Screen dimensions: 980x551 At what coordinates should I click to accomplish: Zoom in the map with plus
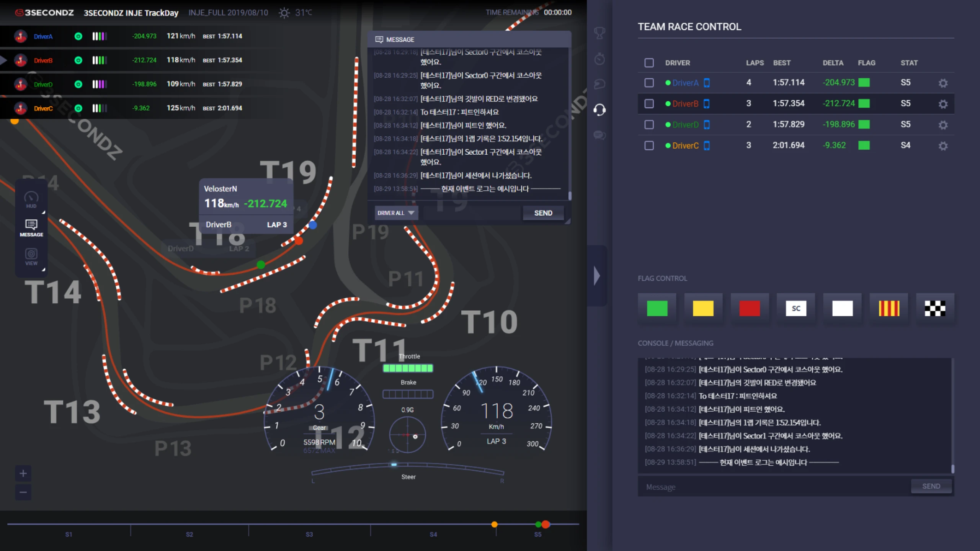(23, 473)
